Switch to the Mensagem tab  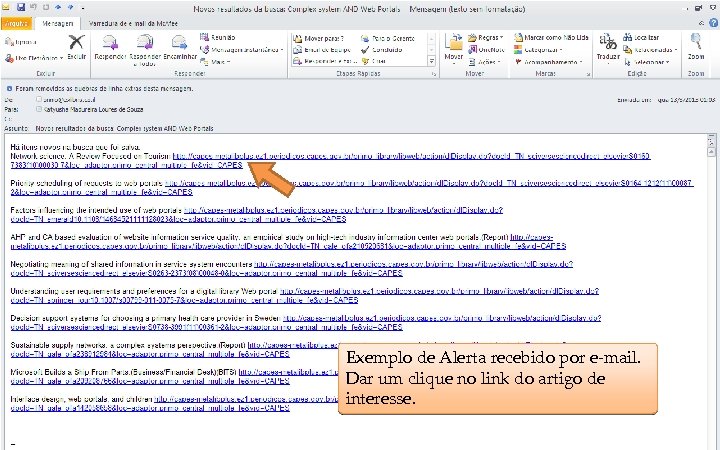click(57, 23)
